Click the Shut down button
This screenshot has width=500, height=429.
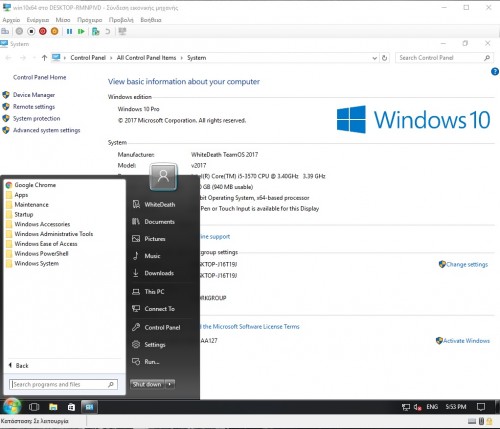coord(147,384)
